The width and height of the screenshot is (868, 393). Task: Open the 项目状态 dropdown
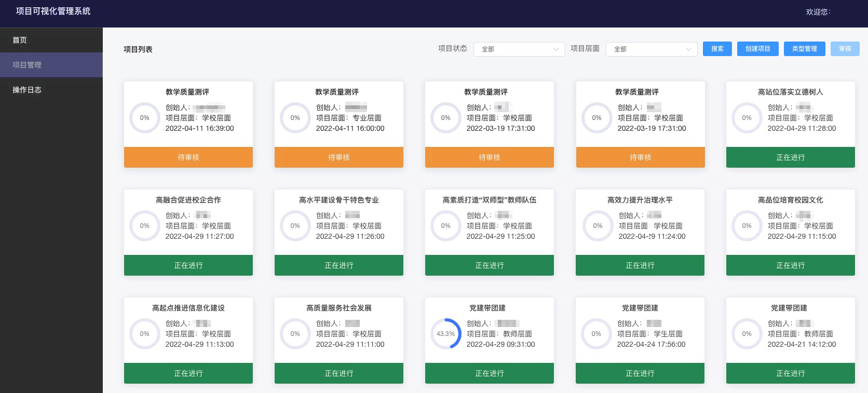click(519, 49)
